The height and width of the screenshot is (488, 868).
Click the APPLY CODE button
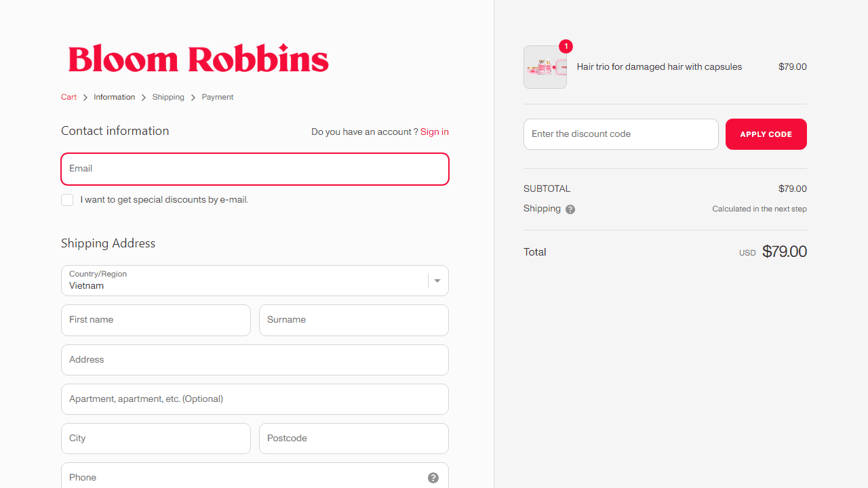(766, 134)
